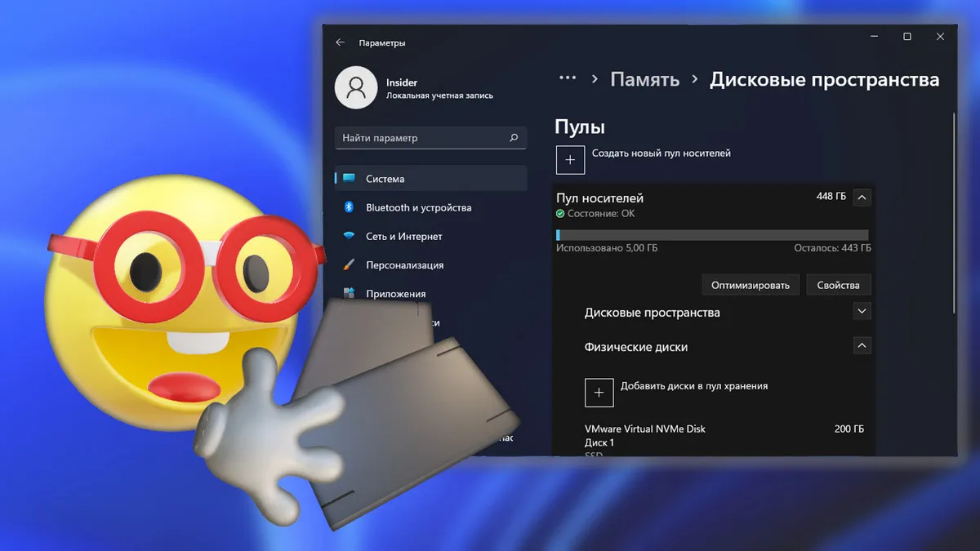Viewport: 980px width, 551px height.
Task: Click the green OK status icon
Action: click(560, 214)
